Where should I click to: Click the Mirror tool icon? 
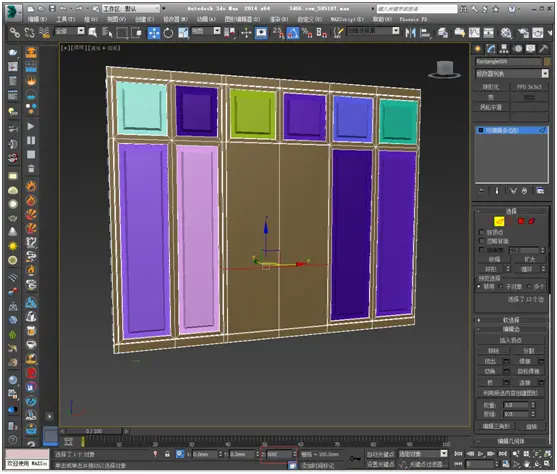[411, 33]
